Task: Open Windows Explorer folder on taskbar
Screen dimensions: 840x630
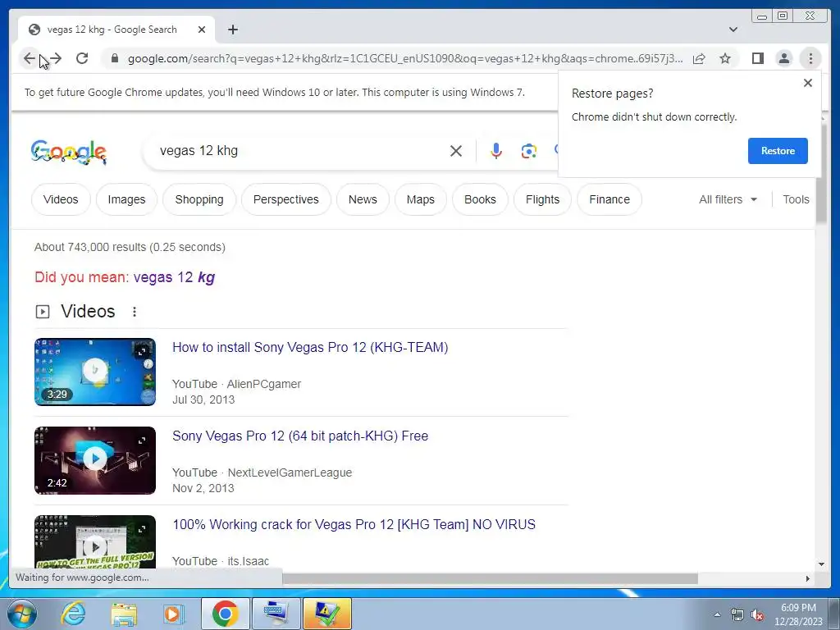Action: point(124,614)
